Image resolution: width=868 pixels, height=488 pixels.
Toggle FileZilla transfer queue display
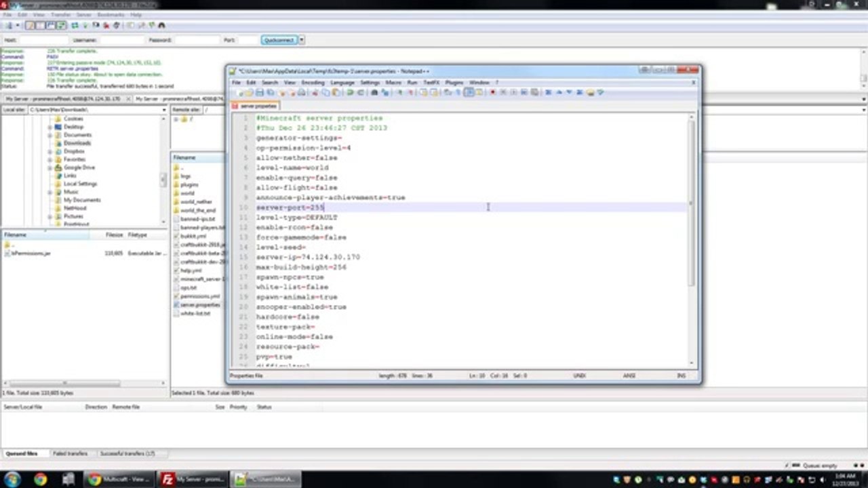[x=61, y=25]
